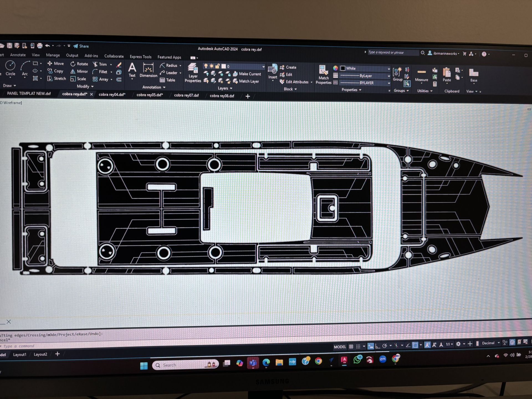
Task: Toggle ortho mode in status bar
Action: click(378, 346)
